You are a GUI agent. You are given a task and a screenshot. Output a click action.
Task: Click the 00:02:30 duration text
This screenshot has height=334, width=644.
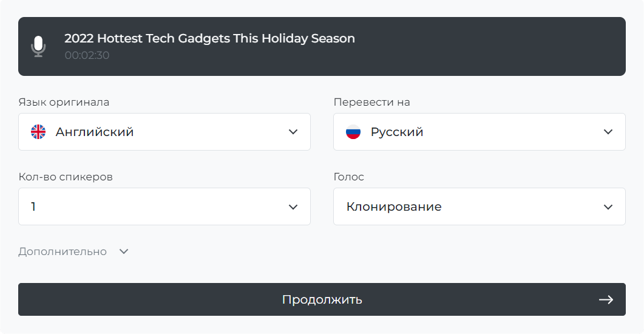(87, 55)
